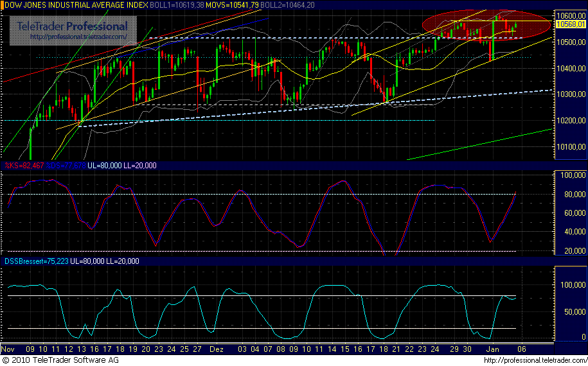Click the TeleTrader Professional logo

(x=72, y=26)
